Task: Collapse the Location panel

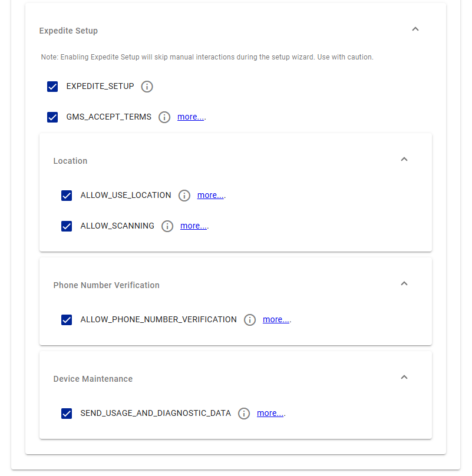Action: (404, 160)
